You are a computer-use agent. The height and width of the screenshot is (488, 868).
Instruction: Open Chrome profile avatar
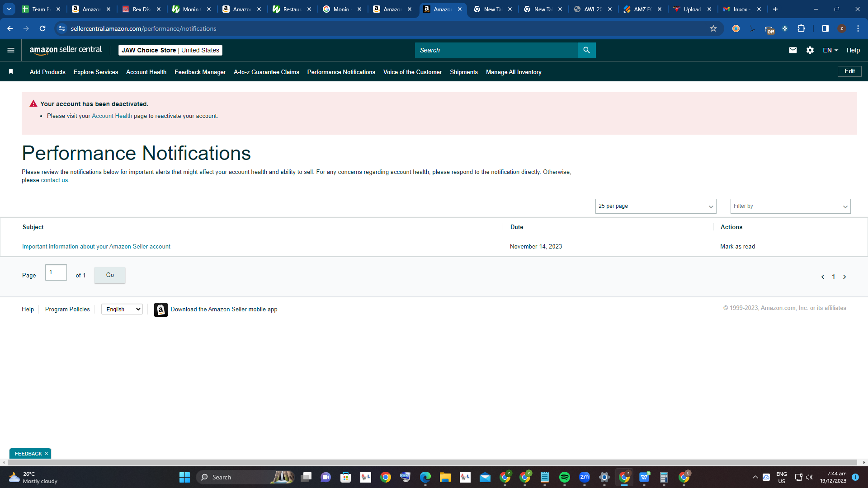[842, 28]
